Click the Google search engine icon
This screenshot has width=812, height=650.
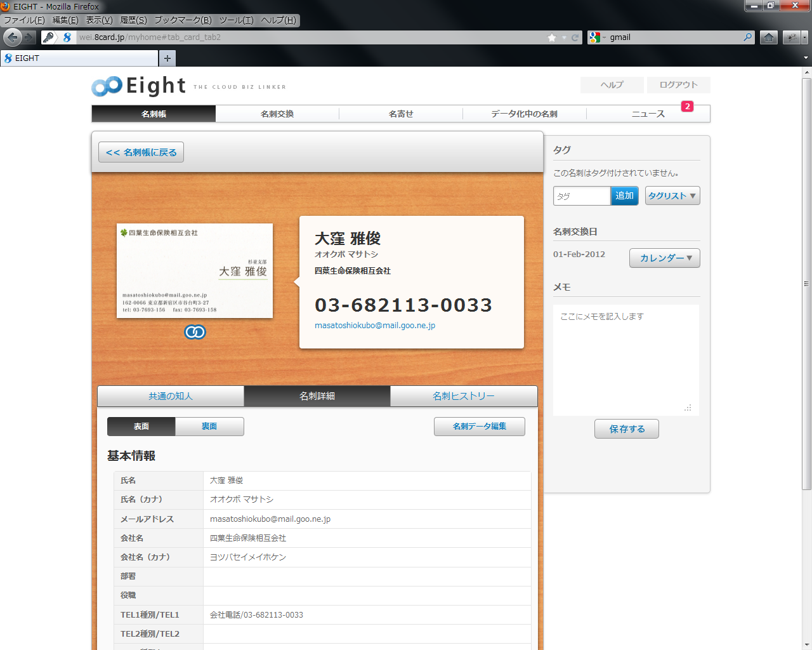pyautogui.click(x=594, y=37)
